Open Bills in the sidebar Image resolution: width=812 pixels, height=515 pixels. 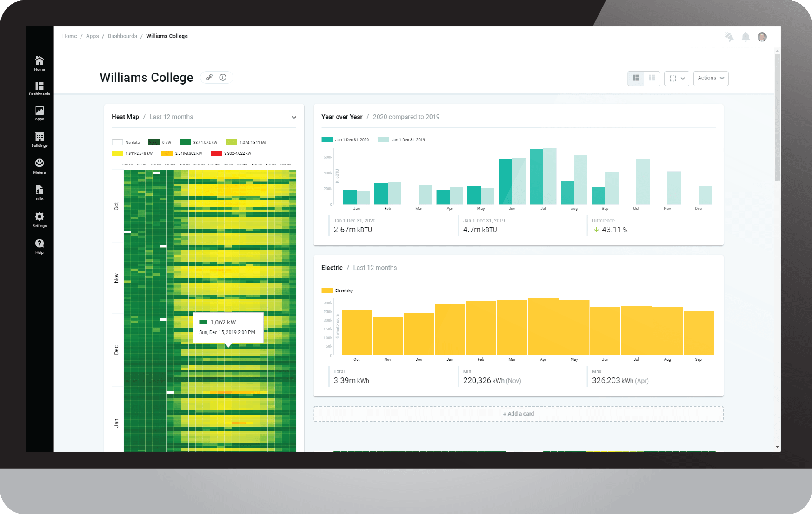click(40, 193)
